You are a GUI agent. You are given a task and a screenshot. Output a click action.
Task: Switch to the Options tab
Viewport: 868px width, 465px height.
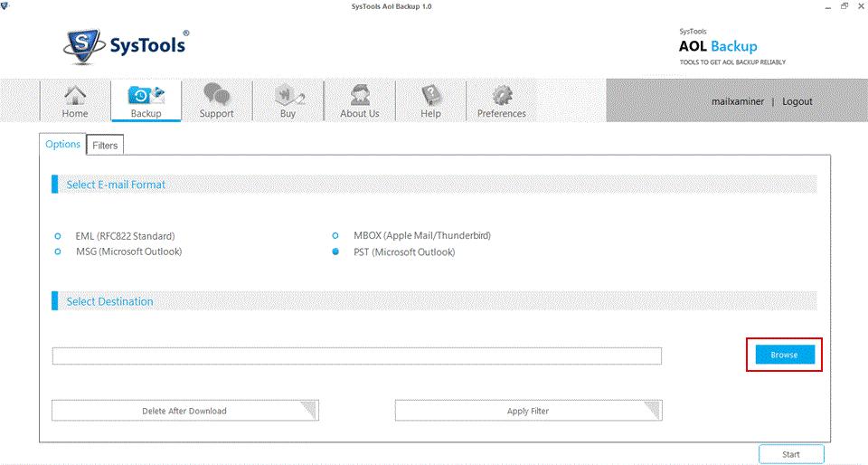pos(62,144)
